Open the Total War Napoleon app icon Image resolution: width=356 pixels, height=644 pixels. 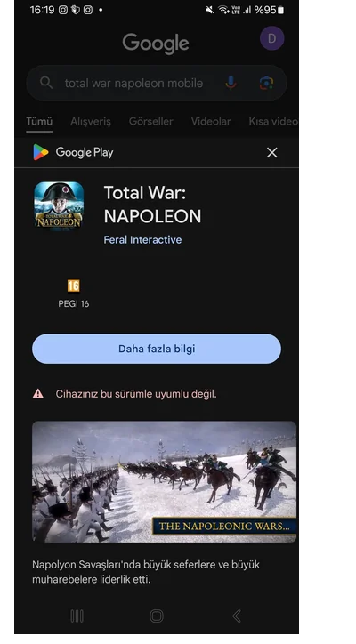59,206
